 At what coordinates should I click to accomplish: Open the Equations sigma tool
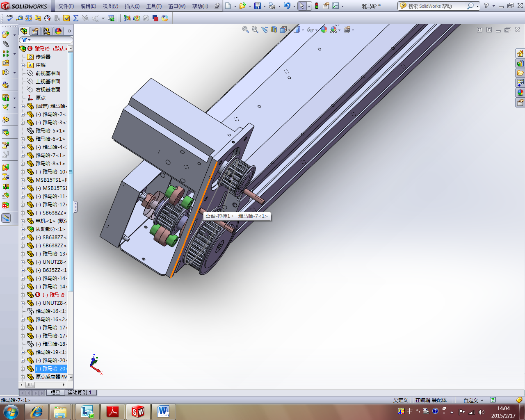[x=76, y=18]
